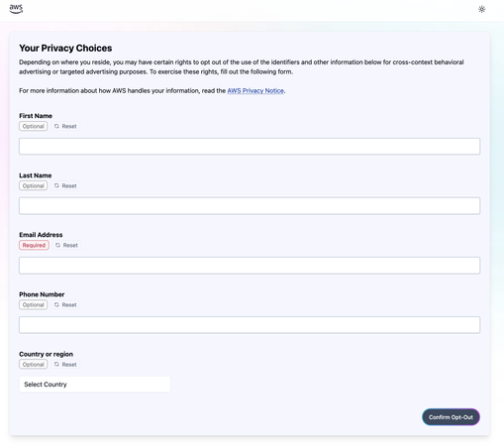504x448 pixels.
Task: Click the Confirm Opt-Out button
Action: pos(451,417)
